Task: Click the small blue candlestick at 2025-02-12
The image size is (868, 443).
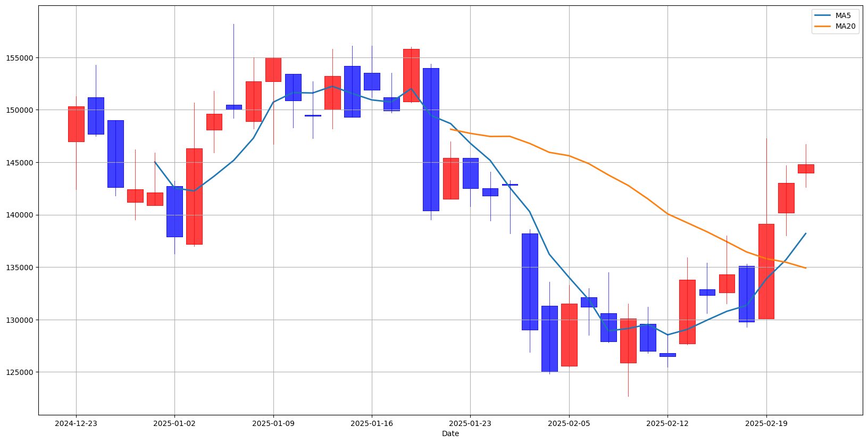Action: (667, 355)
